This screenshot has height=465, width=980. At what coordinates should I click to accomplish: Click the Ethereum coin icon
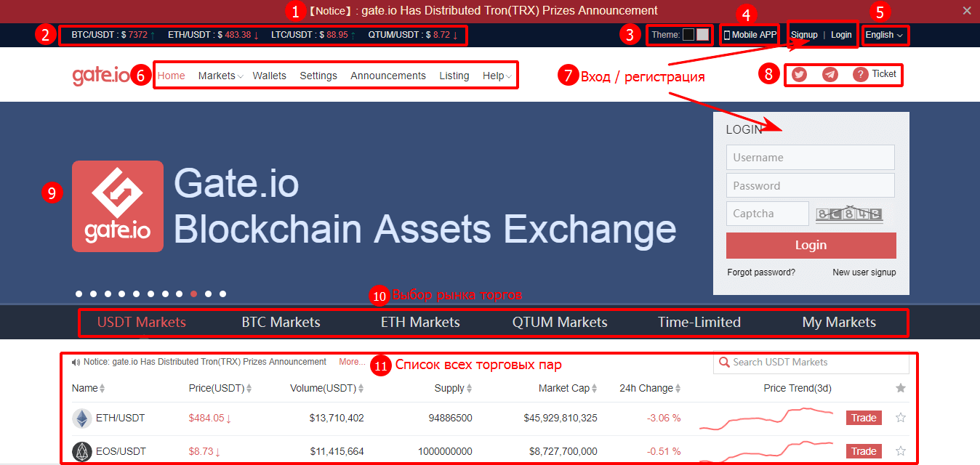(81, 418)
